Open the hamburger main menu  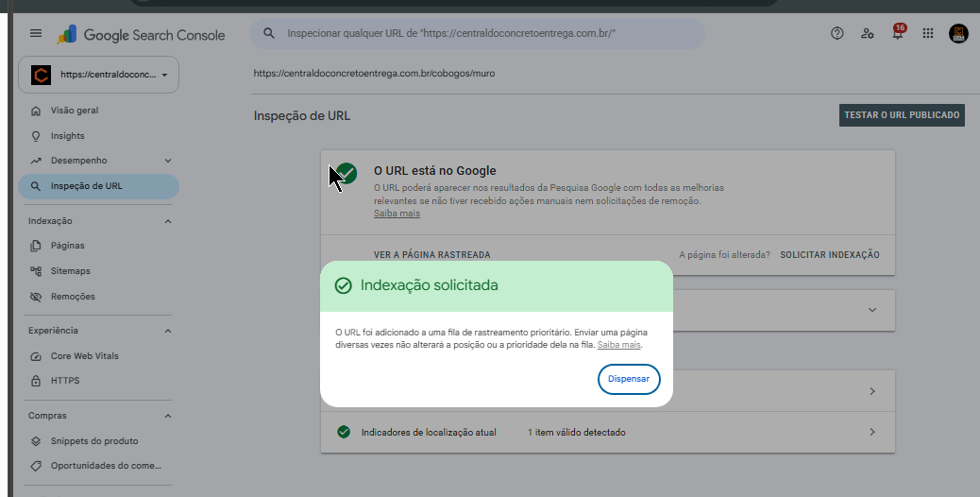(x=36, y=33)
